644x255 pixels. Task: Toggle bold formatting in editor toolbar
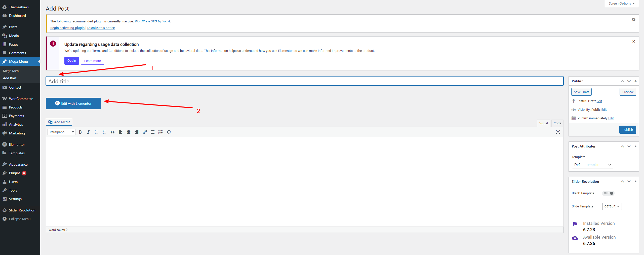point(80,132)
